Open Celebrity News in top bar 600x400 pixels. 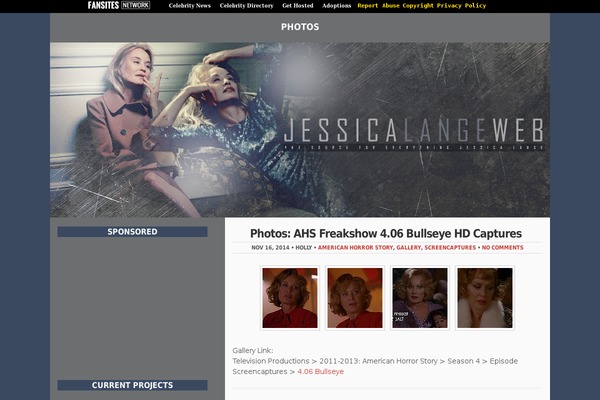(190, 6)
